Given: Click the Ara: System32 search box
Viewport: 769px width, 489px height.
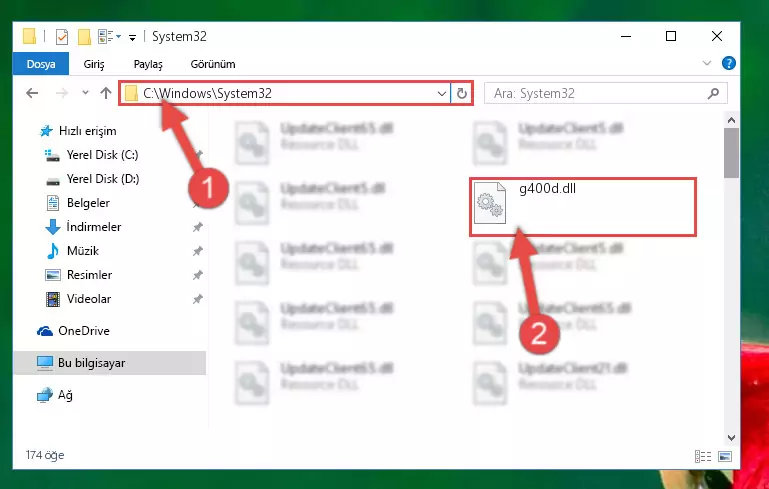Looking at the screenshot, I should (x=606, y=93).
